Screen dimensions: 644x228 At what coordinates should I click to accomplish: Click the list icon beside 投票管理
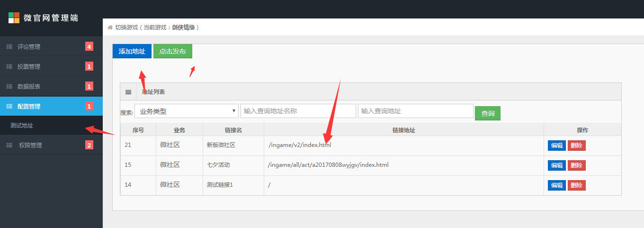tap(9, 67)
